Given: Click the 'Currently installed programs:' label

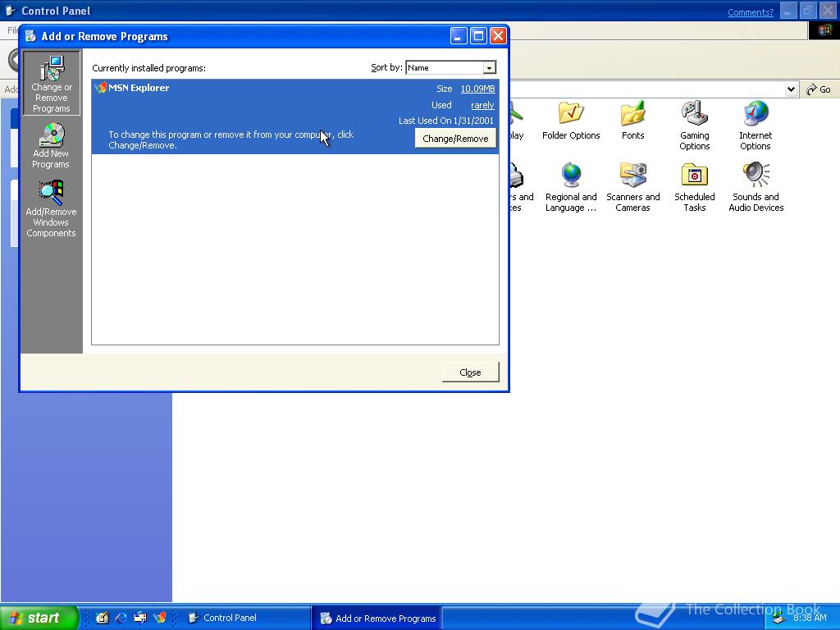Looking at the screenshot, I should [x=149, y=68].
